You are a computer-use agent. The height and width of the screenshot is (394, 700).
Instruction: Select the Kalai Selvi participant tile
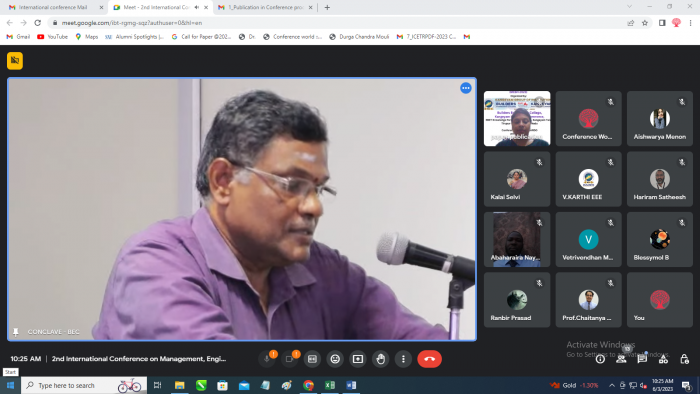click(517, 179)
